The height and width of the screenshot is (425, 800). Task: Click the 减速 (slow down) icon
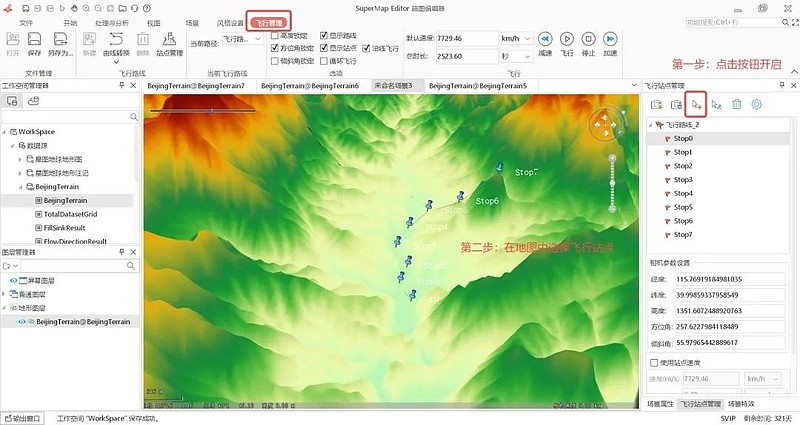(x=545, y=40)
